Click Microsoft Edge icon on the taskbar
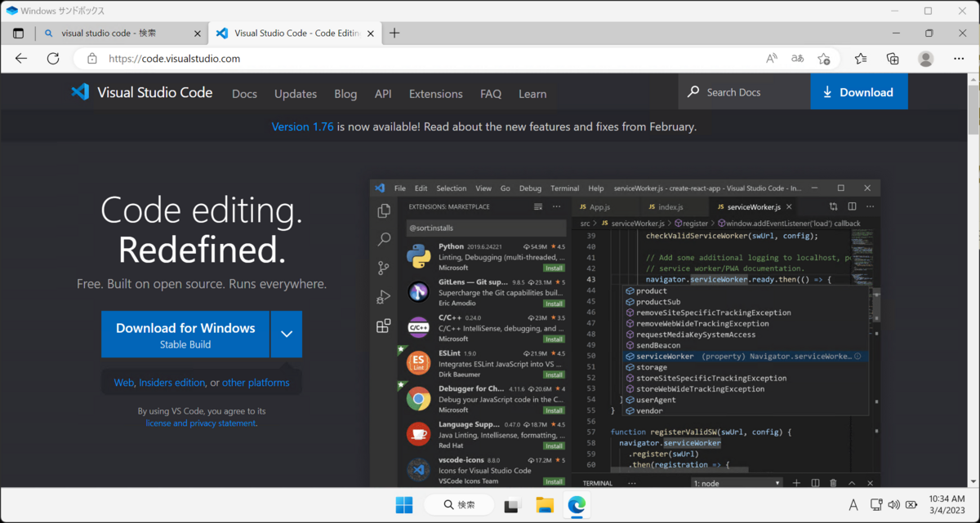 [577, 505]
